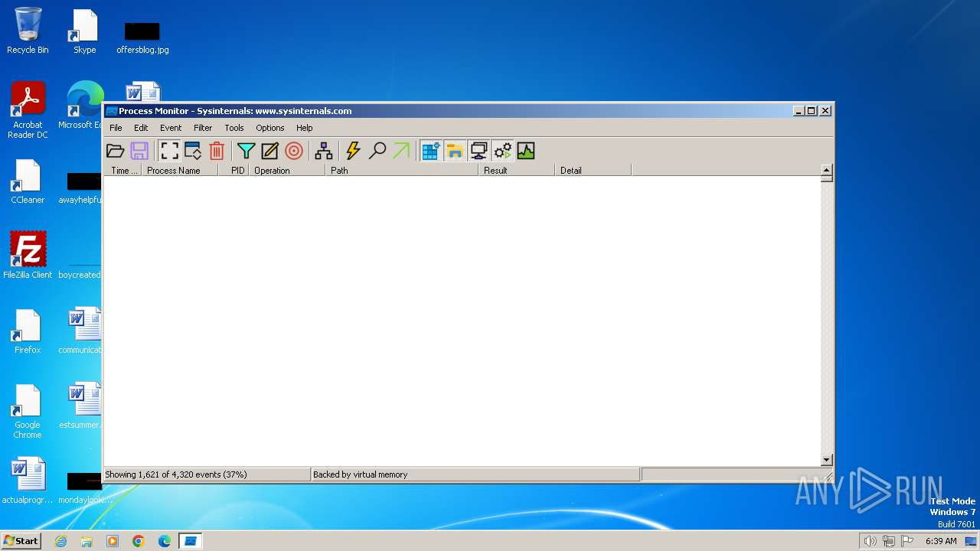
Task: Open the Event menu
Action: point(171,128)
